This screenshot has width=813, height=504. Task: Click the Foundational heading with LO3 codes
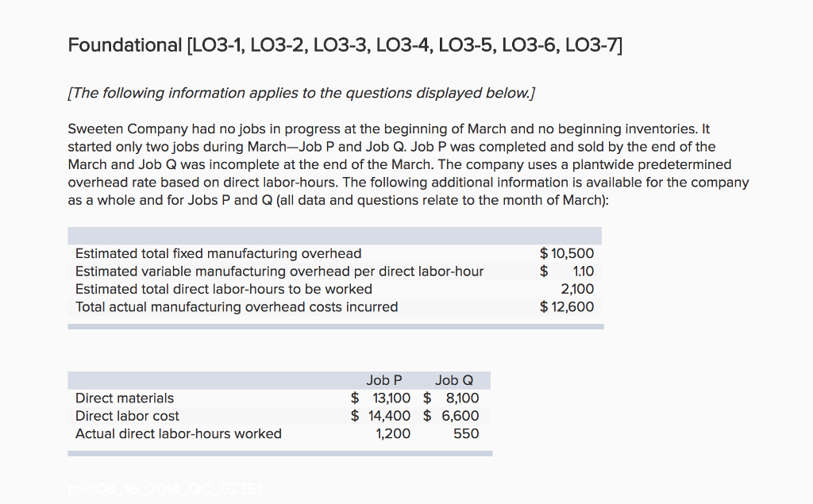[x=345, y=45]
